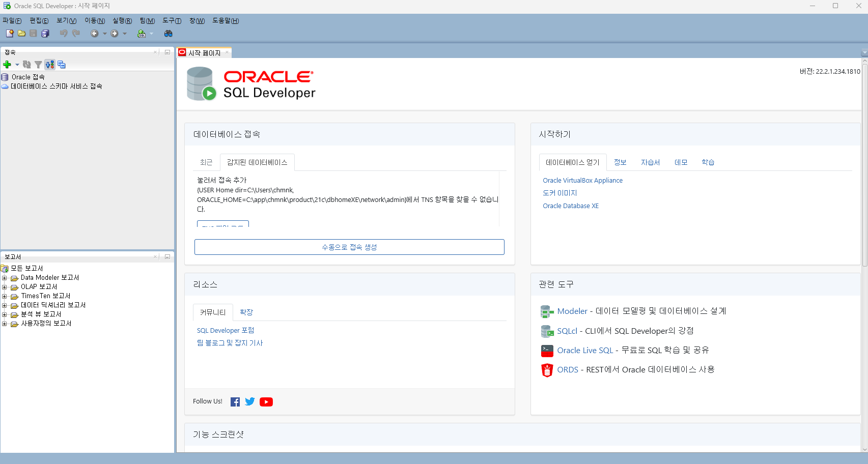Viewport: 868px width, 464px height.
Task: Undo the last action
Action: [64, 34]
